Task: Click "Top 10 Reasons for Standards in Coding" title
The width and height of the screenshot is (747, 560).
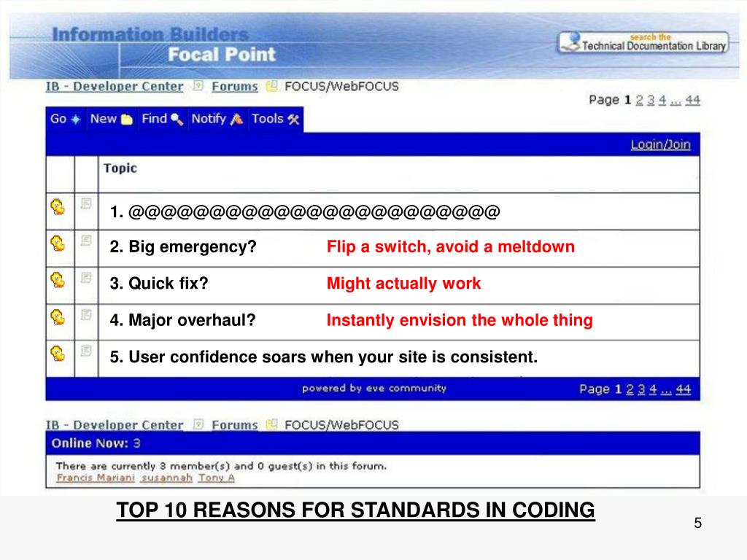Action: click(x=355, y=510)
